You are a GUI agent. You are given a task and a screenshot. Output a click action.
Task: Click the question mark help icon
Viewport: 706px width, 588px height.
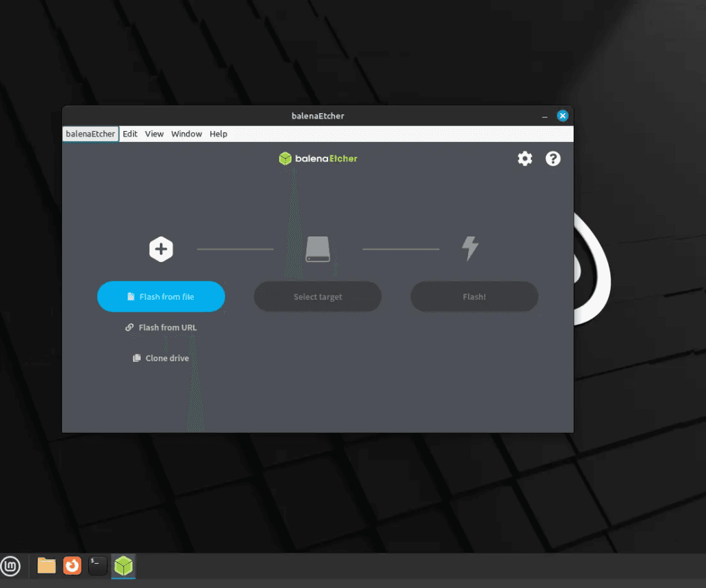tap(553, 159)
